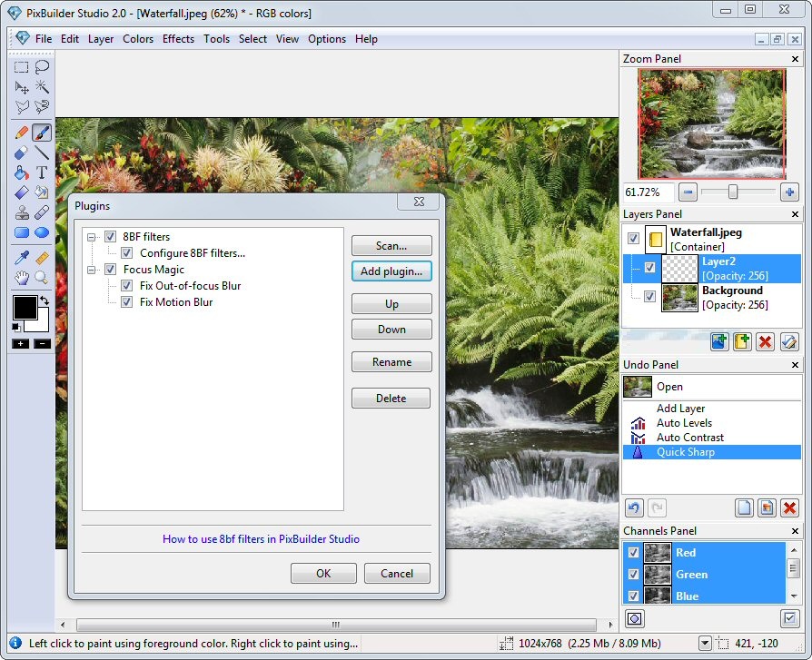Collapse the Focus Magic tree node
This screenshot has width=812, height=660.
(92, 270)
